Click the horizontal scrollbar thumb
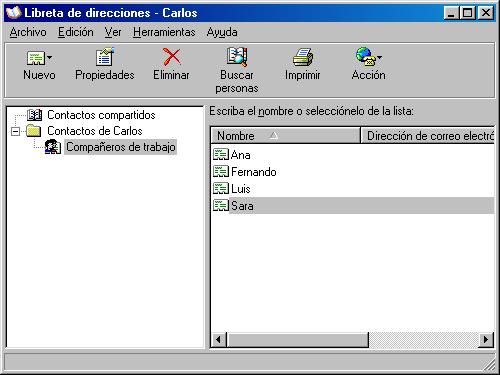The image size is (500, 375). click(x=298, y=340)
